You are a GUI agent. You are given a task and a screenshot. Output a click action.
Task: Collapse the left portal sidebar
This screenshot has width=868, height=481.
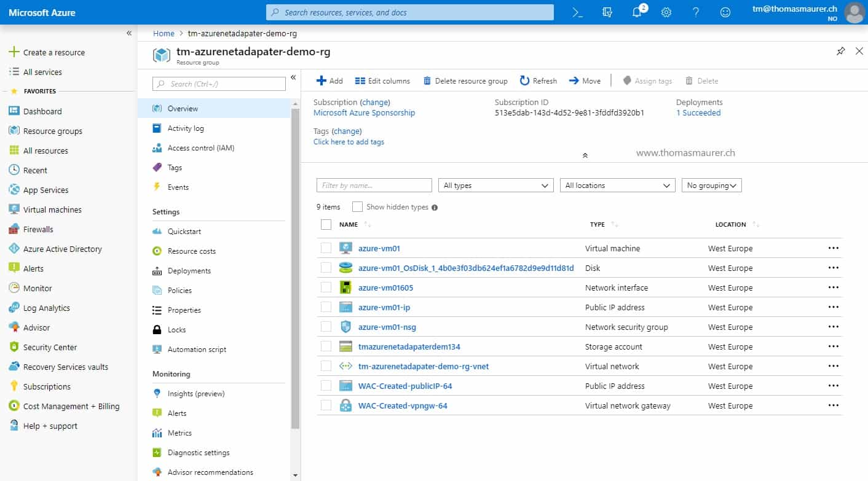pyautogui.click(x=129, y=33)
